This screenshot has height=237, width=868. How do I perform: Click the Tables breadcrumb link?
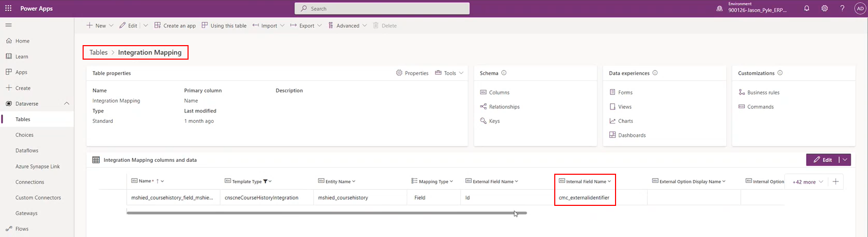tap(98, 52)
